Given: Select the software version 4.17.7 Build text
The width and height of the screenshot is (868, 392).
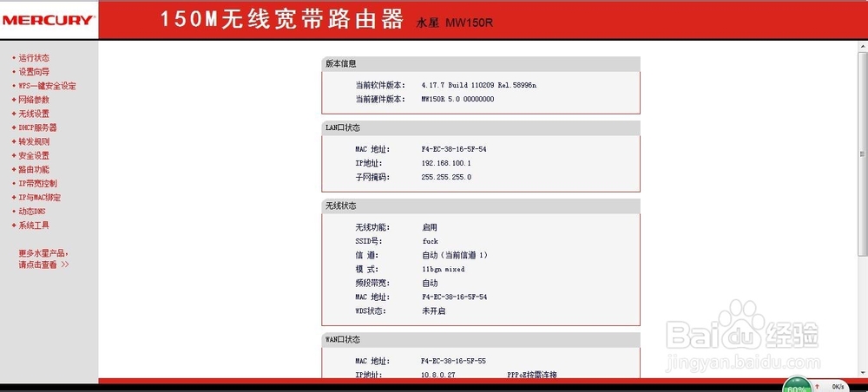Looking at the screenshot, I should click(x=478, y=85).
